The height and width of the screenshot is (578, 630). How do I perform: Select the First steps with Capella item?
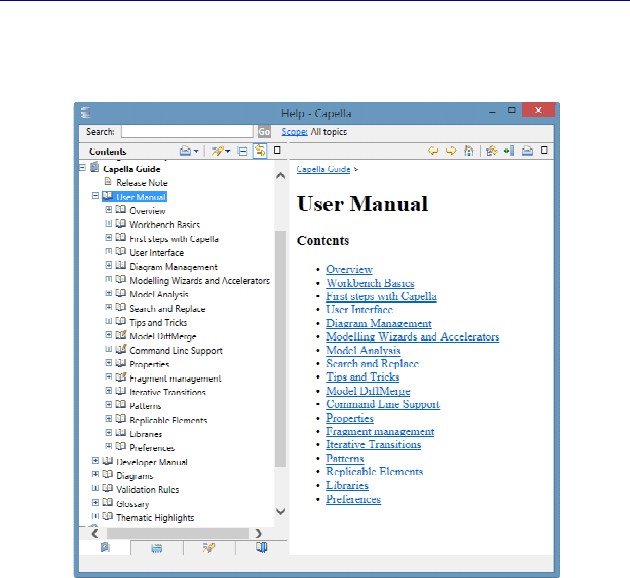click(174, 239)
